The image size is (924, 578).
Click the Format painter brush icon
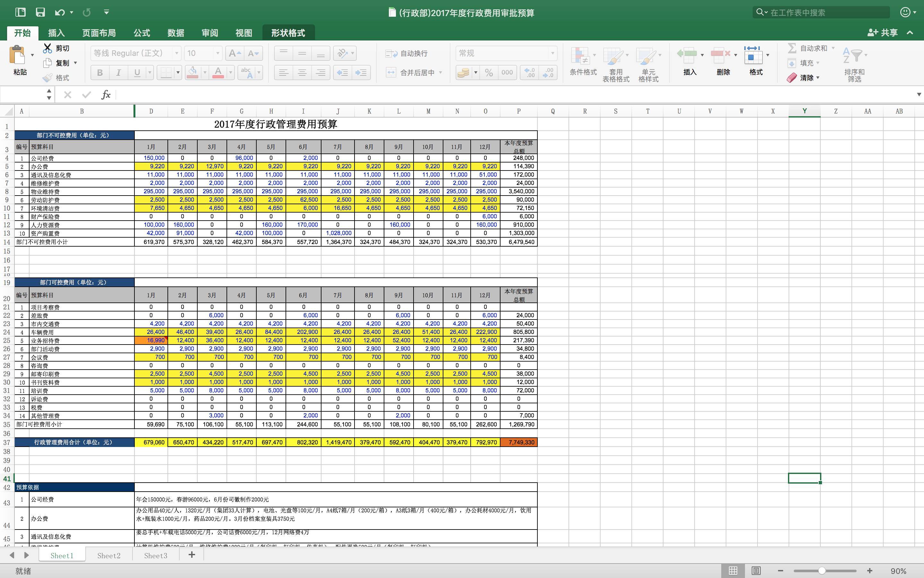pos(47,78)
